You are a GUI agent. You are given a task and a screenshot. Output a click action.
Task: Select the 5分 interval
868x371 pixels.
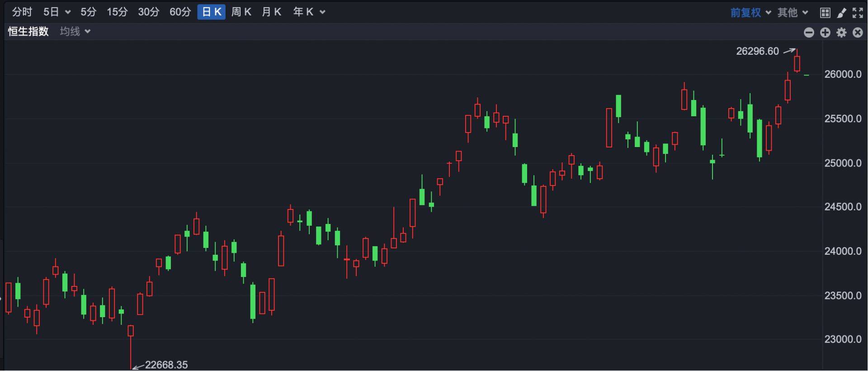[89, 12]
